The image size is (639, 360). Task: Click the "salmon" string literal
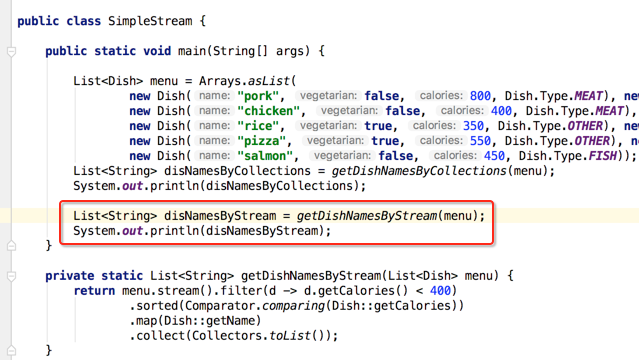pyautogui.click(x=265, y=156)
